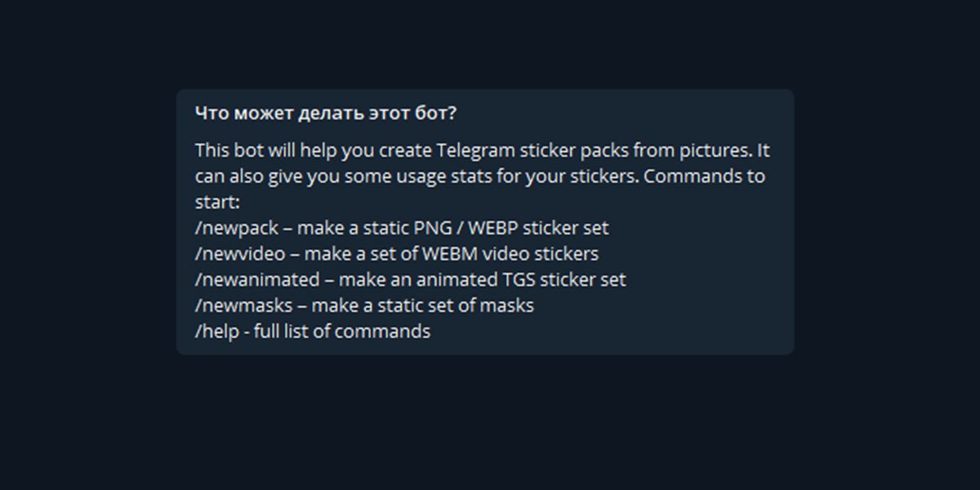Click the heading "Что может делать этот бот?"
The width and height of the screenshot is (980, 490).
pos(325,114)
